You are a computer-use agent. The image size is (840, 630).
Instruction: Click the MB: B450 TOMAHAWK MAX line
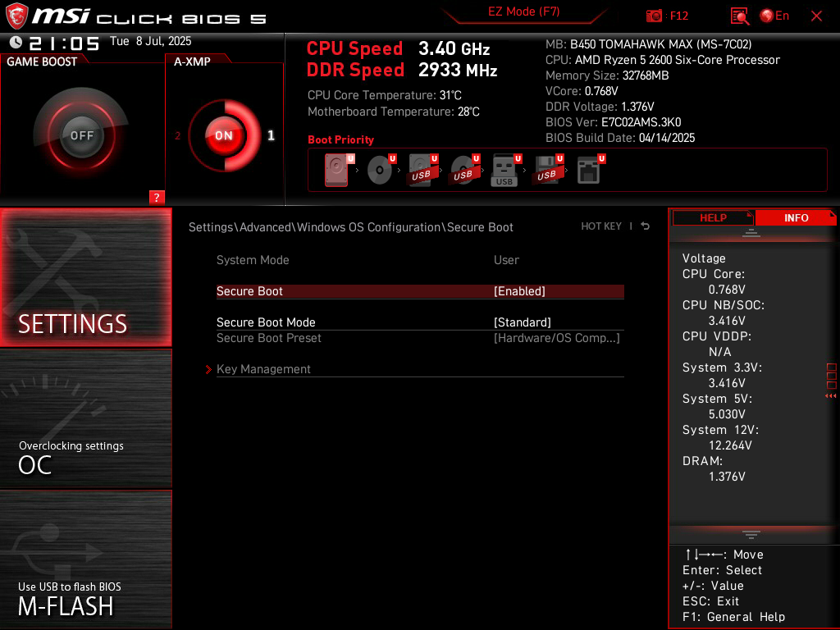tap(649, 44)
